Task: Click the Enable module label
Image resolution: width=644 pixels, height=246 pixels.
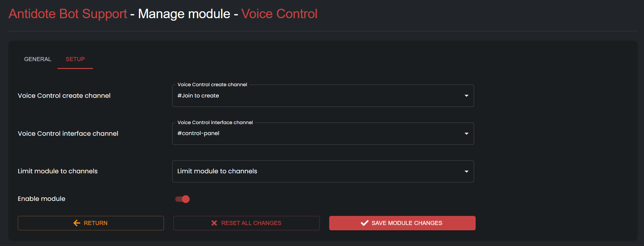Action: coord(42,199)
